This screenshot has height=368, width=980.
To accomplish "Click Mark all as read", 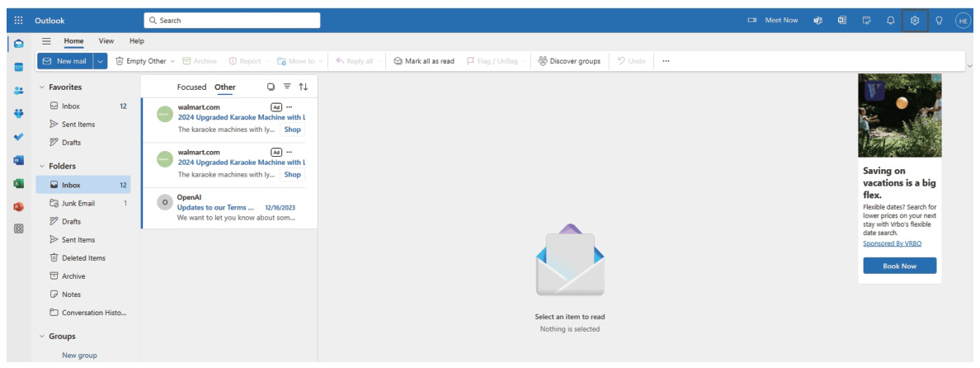I will click(x=424, y=61).
